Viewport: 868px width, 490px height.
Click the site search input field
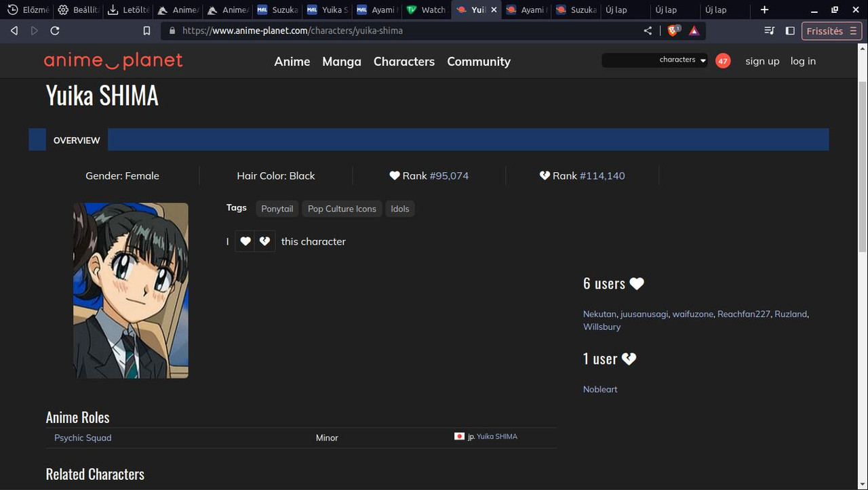[629, 60]
